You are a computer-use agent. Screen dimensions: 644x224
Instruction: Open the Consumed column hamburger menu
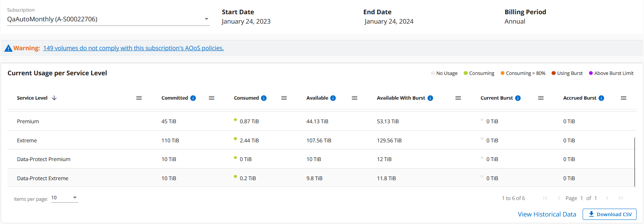click(x=284, y=98)
